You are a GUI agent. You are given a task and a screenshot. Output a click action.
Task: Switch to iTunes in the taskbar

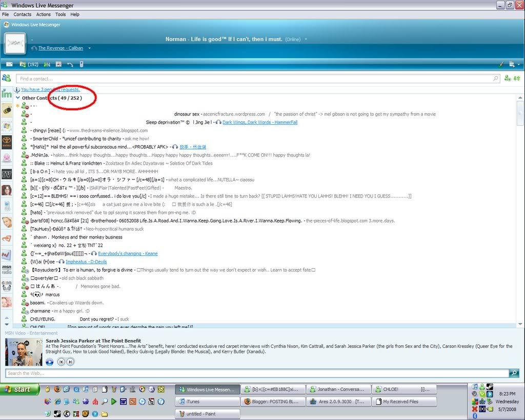tap(207, 401)
